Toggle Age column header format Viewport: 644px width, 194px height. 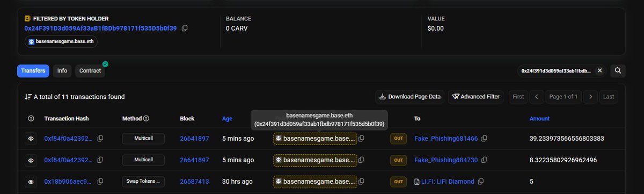227,118
